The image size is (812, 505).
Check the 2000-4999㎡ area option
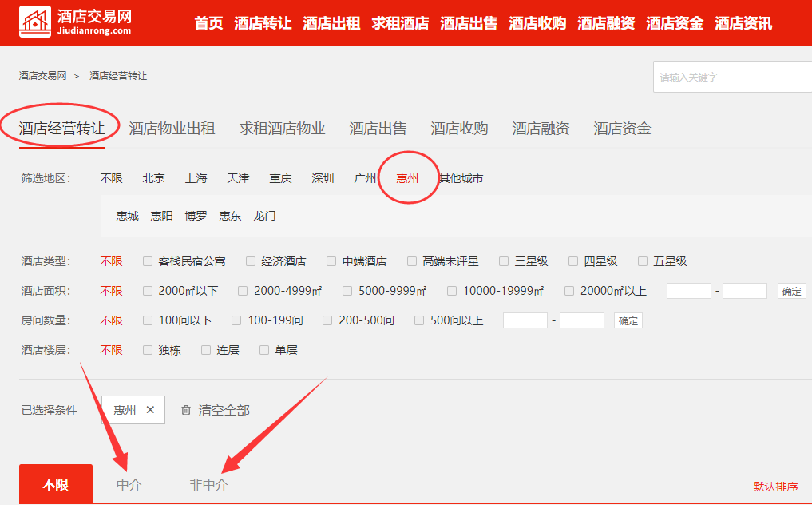tap(243, 291)
